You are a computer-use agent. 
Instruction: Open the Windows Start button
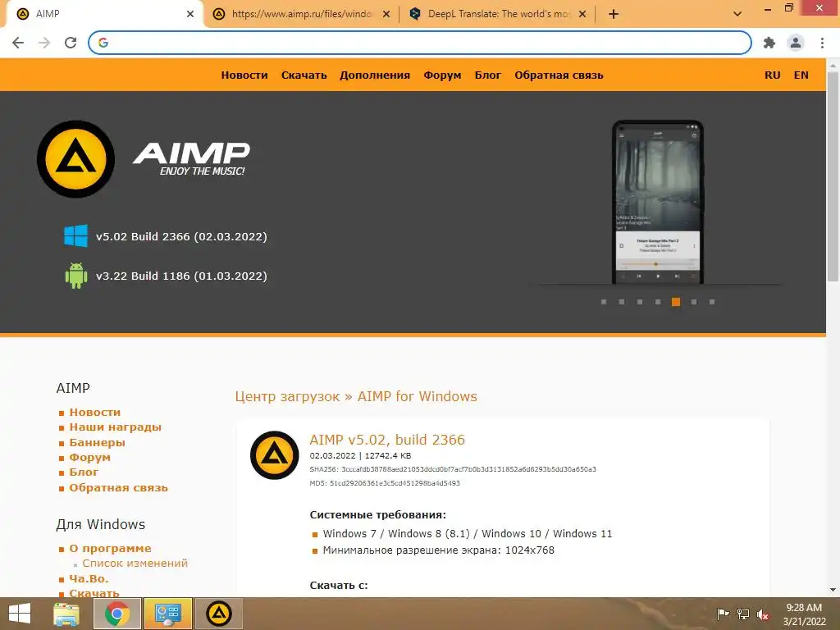(x=20, y=614)
